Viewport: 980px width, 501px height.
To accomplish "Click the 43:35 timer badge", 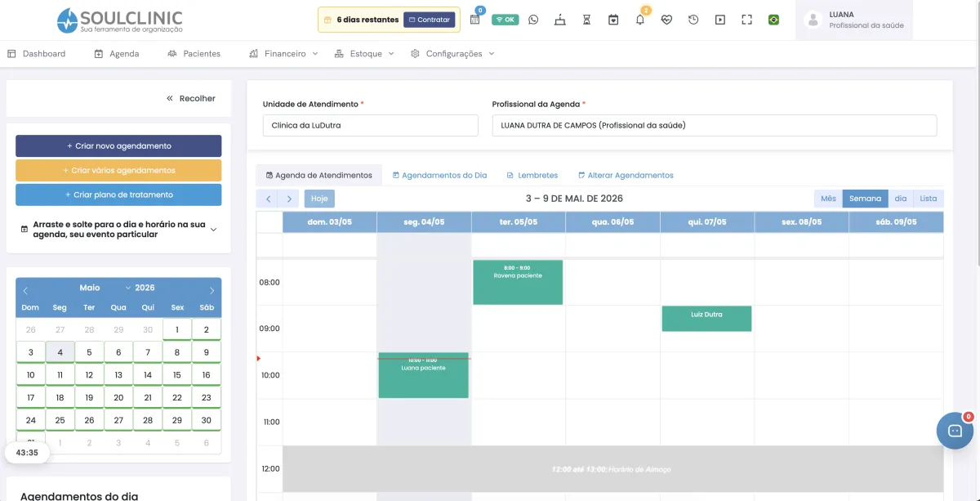I will click(27, 452).
